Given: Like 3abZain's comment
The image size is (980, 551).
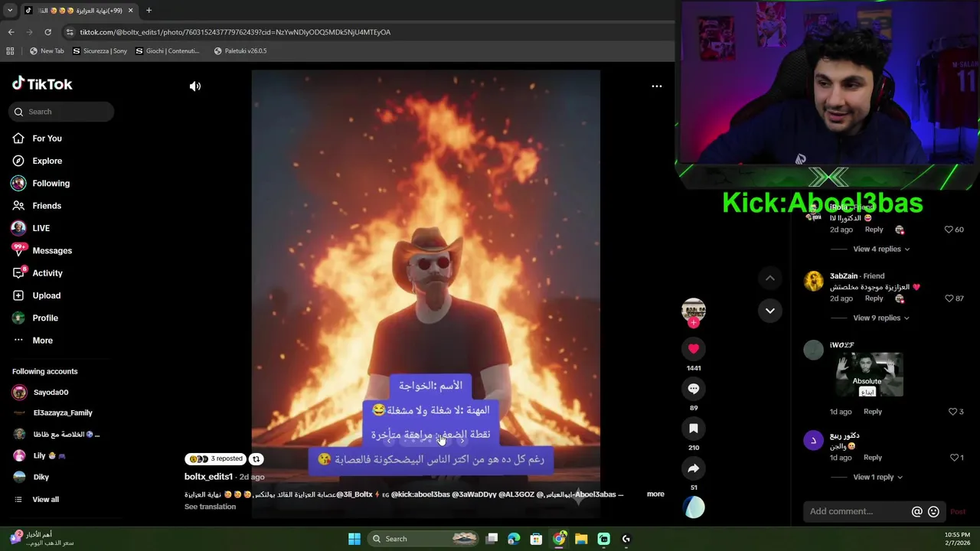Looking at the screenshot, I should pyautogui.click(x=949, y=298).
